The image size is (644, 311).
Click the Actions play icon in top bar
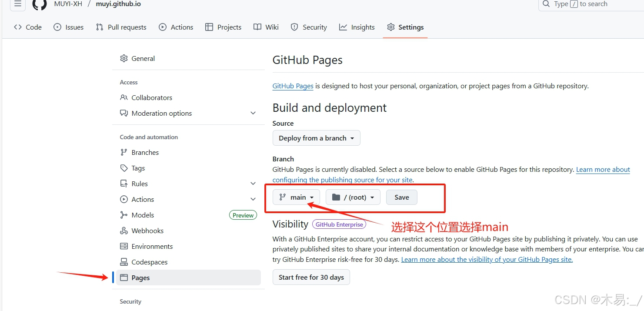163,27
